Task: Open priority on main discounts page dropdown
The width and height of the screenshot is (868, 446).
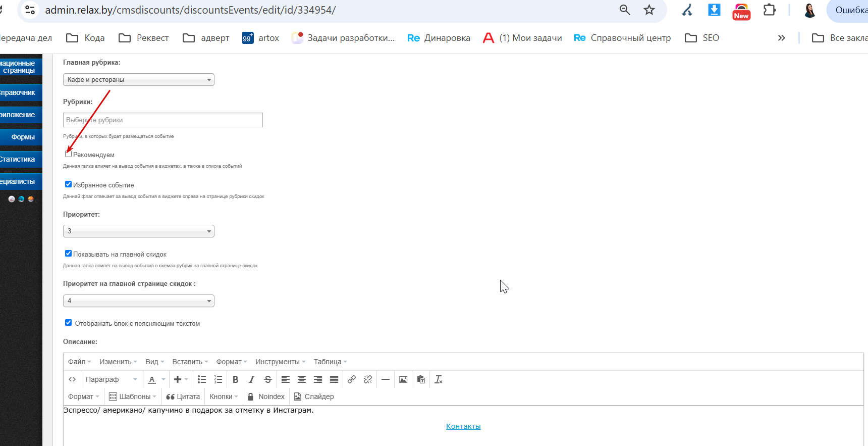Action: pyautogui.click(x=139, y=301)
